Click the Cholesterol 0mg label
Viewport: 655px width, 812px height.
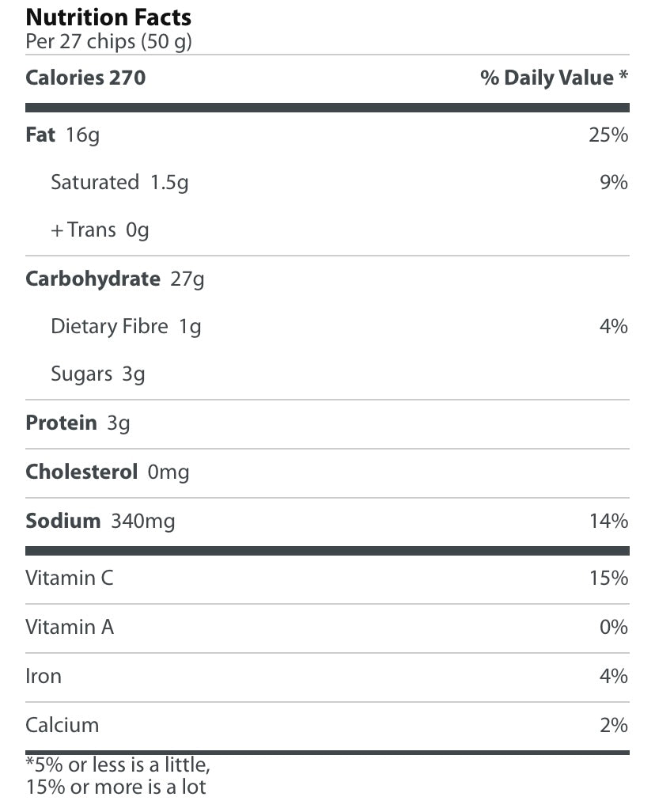(107, 472)
